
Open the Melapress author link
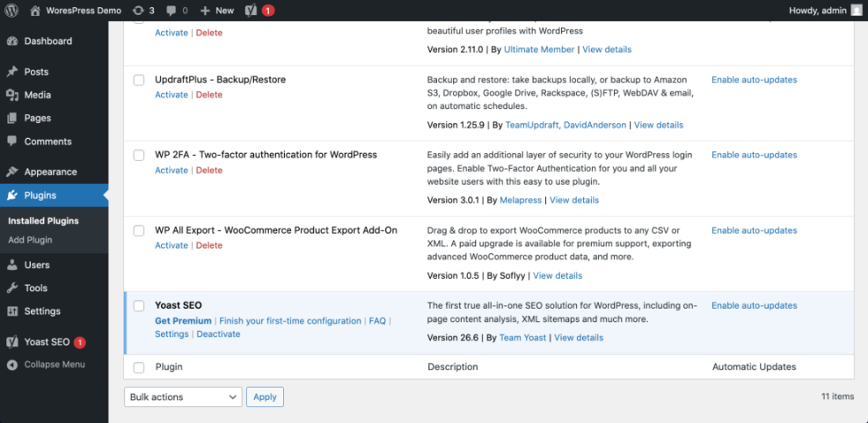pos(521,200)
